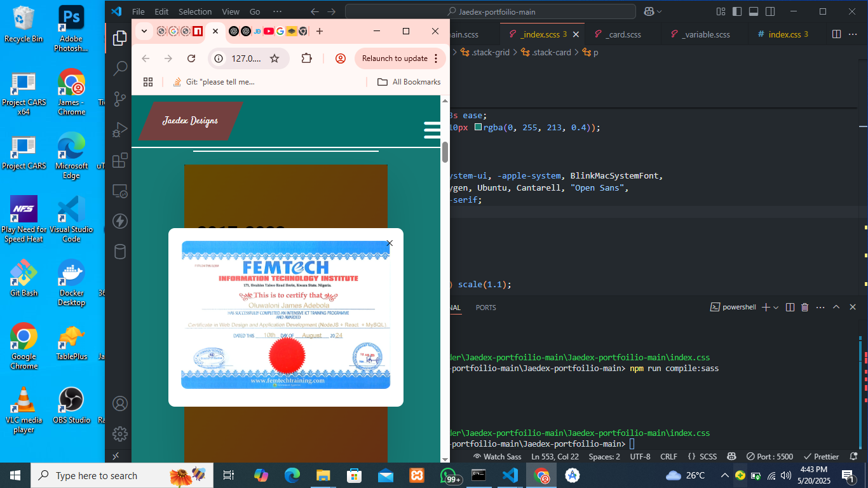Open the Explorer view in VS Code
Image resolution: width=868 pixels, height=488 pixels.
[119, 38]
